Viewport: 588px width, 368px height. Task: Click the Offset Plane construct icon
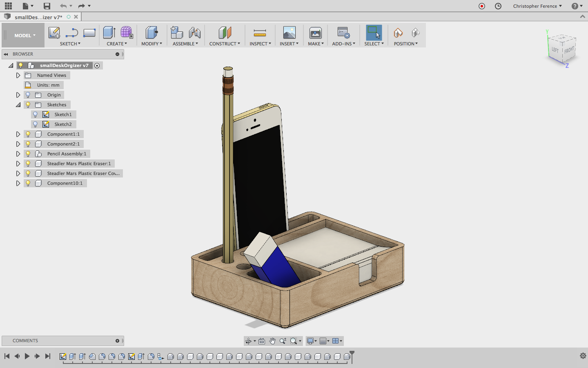(225, 33)
